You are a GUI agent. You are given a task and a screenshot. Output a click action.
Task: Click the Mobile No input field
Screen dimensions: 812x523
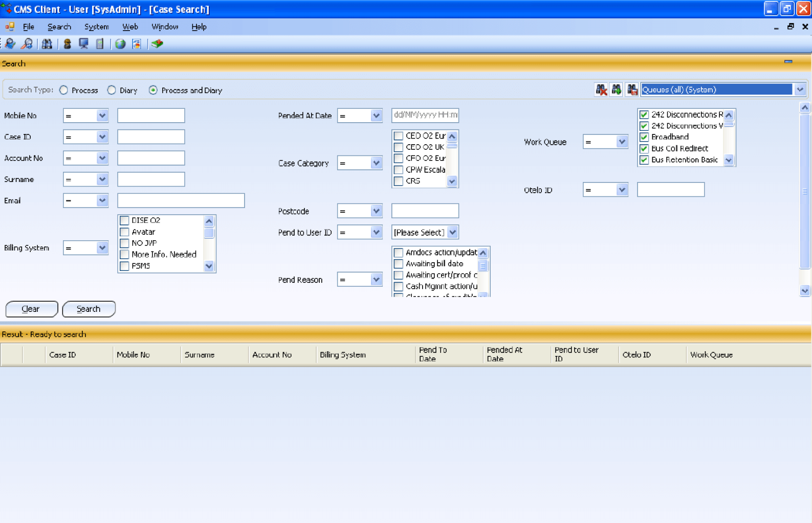(151, 116)
